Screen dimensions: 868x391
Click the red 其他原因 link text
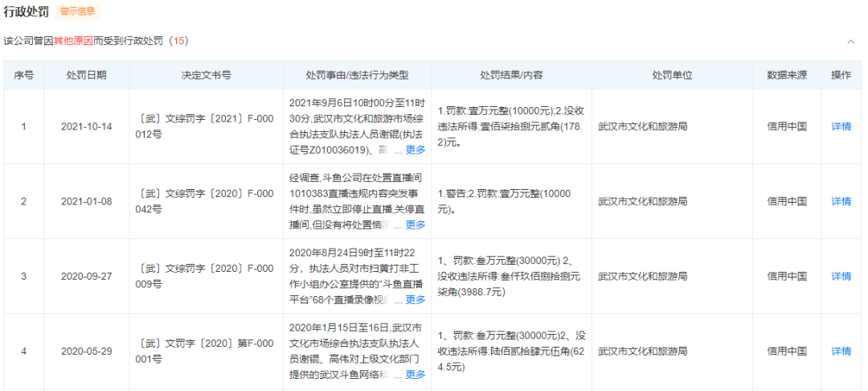(73, 41)
